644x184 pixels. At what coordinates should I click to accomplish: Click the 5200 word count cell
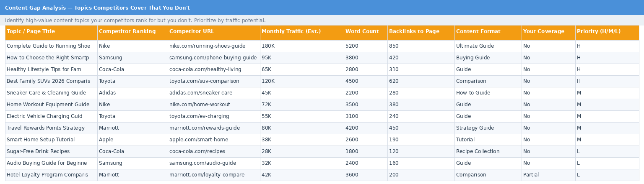pos(366,46)
